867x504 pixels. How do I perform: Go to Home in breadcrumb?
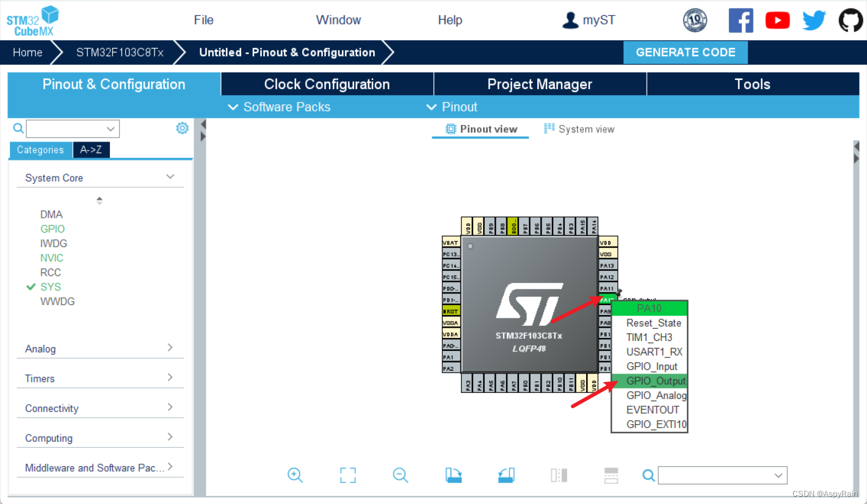click(27, 52)
